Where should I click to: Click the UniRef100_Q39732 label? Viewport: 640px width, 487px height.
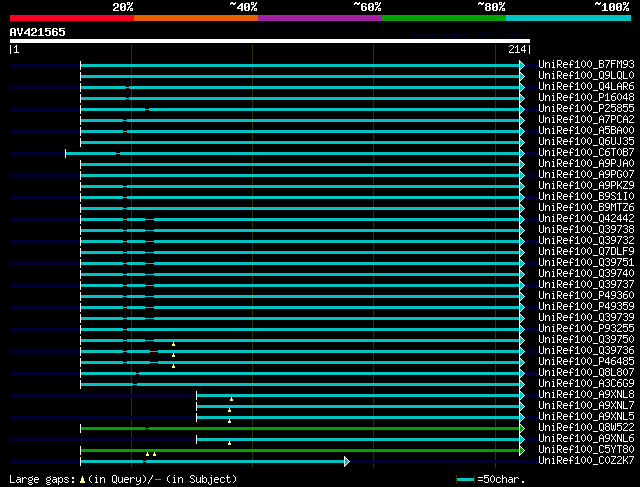pos(586,241)
